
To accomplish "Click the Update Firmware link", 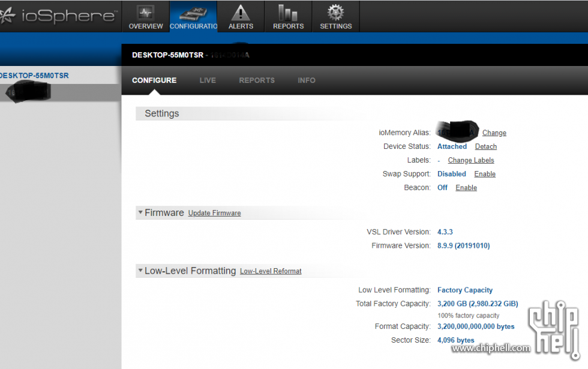I will [x=215, y=213].
